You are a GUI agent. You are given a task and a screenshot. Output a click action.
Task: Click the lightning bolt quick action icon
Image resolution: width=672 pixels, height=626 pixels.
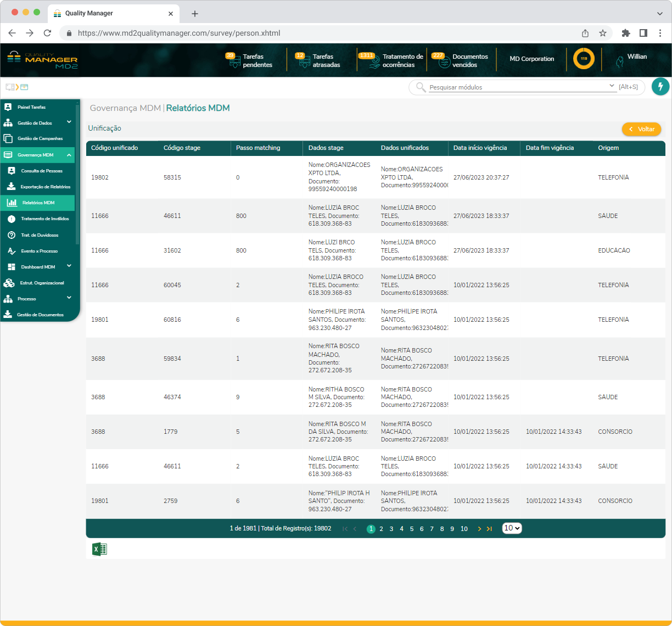point(660,86)
